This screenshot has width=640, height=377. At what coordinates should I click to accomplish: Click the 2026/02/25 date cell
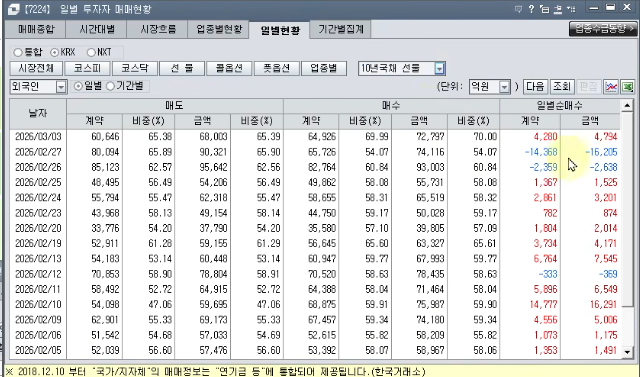pos(38,182)
